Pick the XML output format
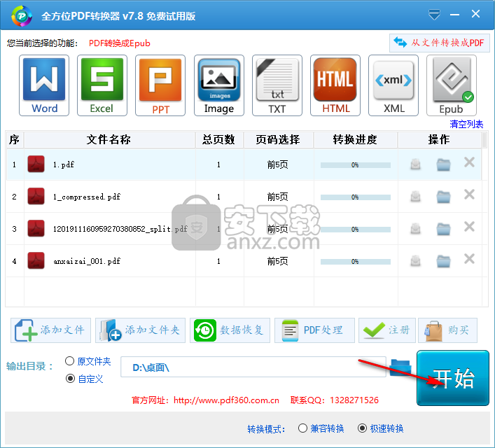Image resolution: width=495 pixels, height=448 pixels. click(393, 85)
